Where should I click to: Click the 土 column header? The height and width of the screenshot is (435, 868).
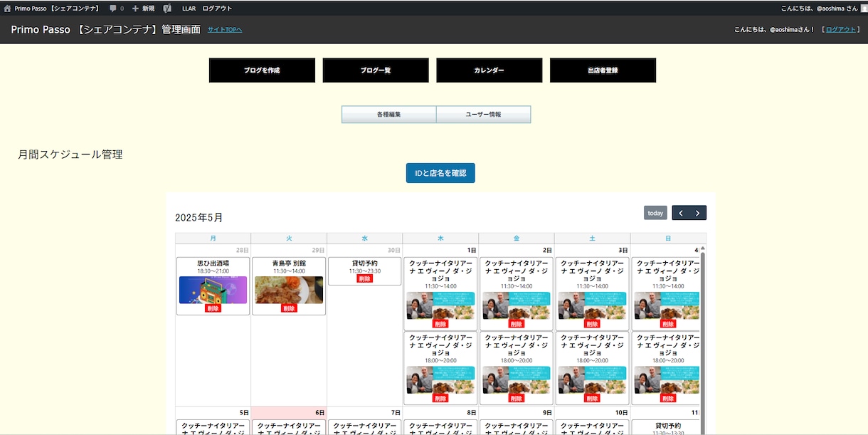[593, 239]
